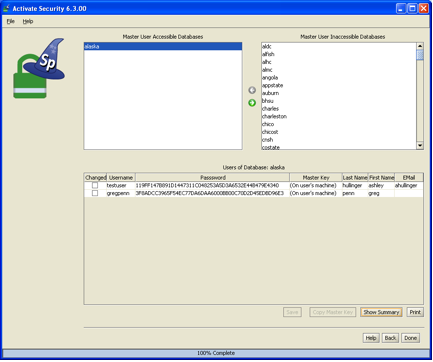Click the ashley first name cell
Image resolution: width=433 pixels, height=362 pixels.
[x=381, y=185]
